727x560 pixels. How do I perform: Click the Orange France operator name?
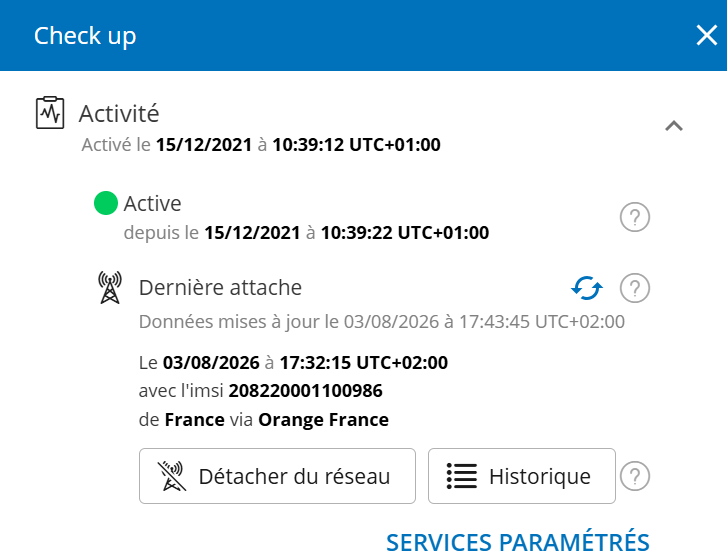[x=324, y=420]
